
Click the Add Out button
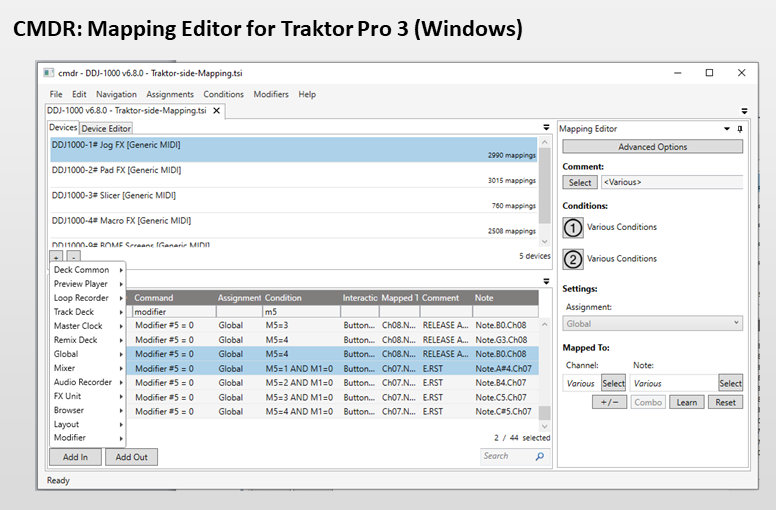(131, 457)
